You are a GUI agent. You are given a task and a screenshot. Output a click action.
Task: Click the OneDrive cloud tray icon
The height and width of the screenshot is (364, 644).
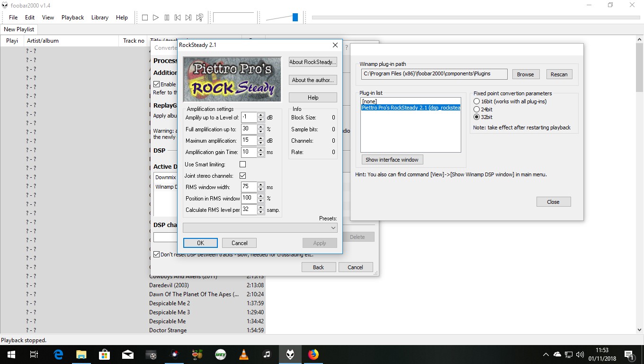557,354
